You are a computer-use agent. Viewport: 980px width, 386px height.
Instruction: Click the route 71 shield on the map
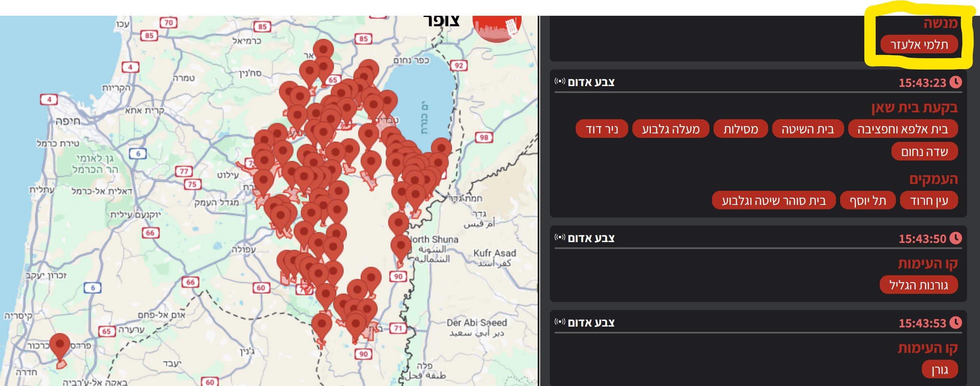click(398, 328)
